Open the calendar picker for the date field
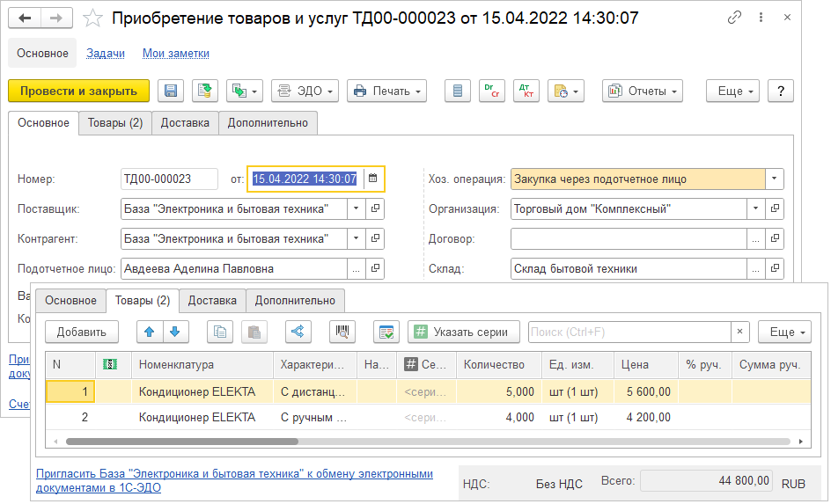Screen dimensions: 831x504 (372, 179)
